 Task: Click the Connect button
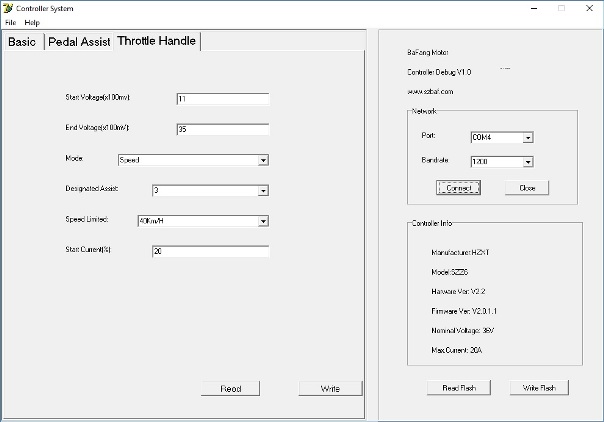458,188
